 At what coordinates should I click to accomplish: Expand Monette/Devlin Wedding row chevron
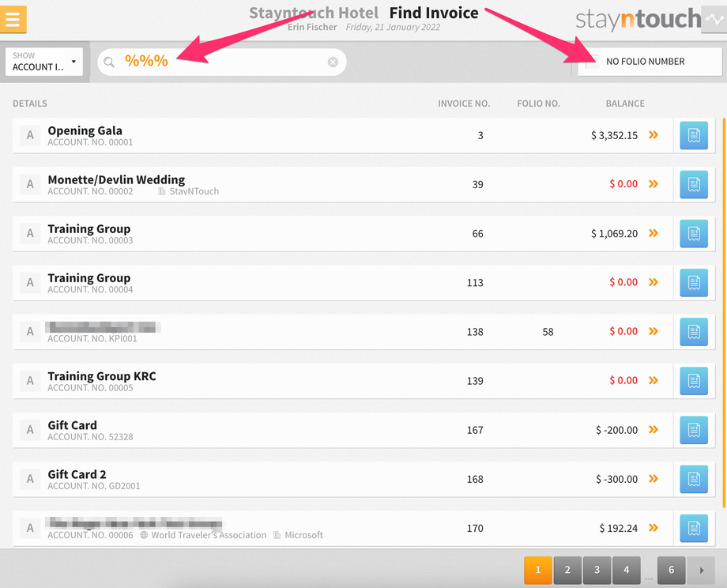654,184
